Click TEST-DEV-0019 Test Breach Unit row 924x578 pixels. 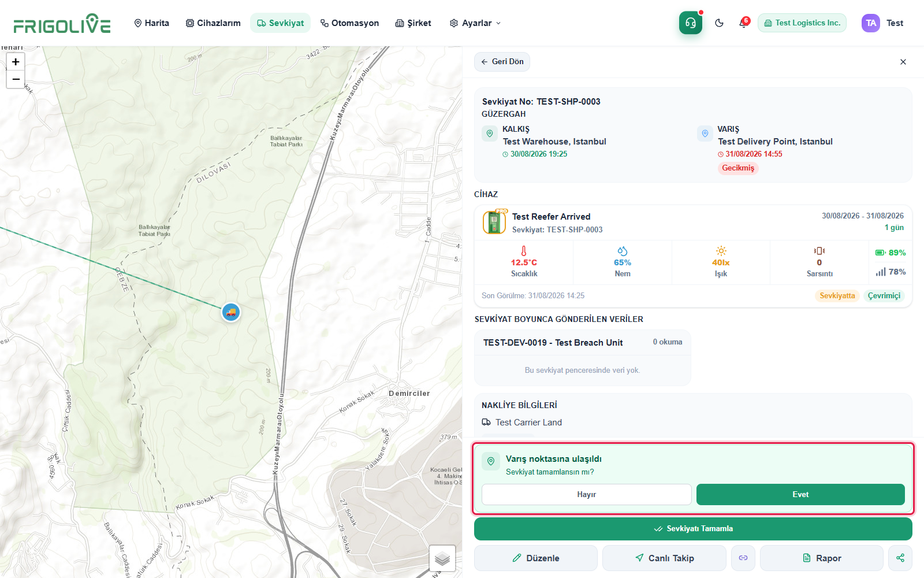coord(582,342)
